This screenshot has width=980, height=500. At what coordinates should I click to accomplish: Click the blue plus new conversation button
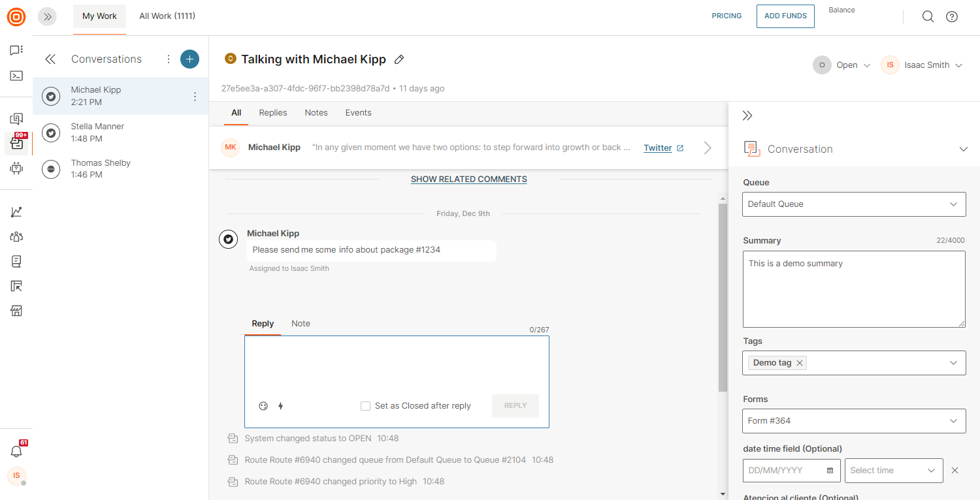click(x=189, y=59)
